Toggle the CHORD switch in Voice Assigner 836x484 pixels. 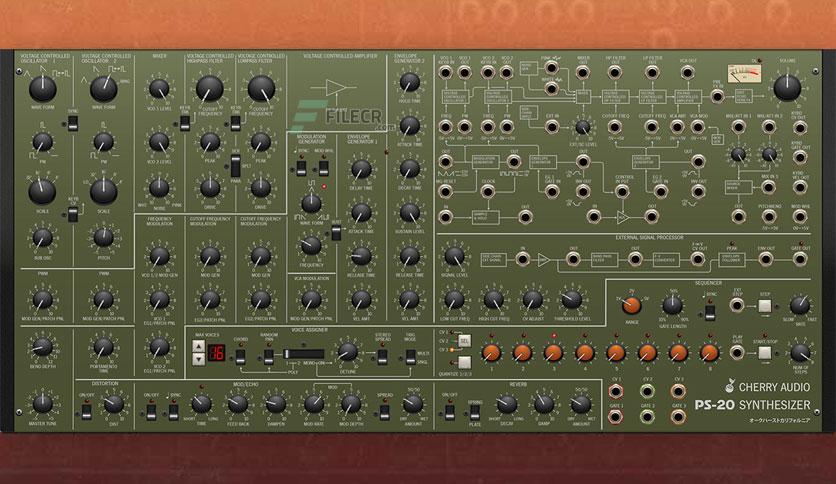coord(240,357)
